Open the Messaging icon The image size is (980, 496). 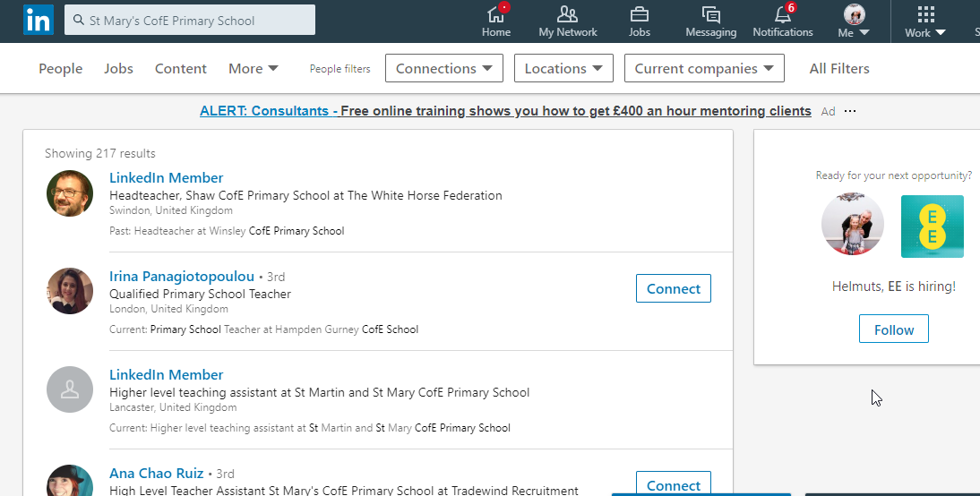[710, 14]
